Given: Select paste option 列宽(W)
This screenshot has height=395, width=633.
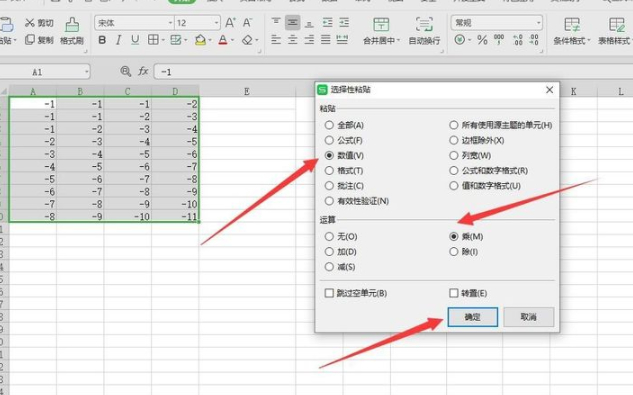Looking at the screenshot, I should 470,155.
